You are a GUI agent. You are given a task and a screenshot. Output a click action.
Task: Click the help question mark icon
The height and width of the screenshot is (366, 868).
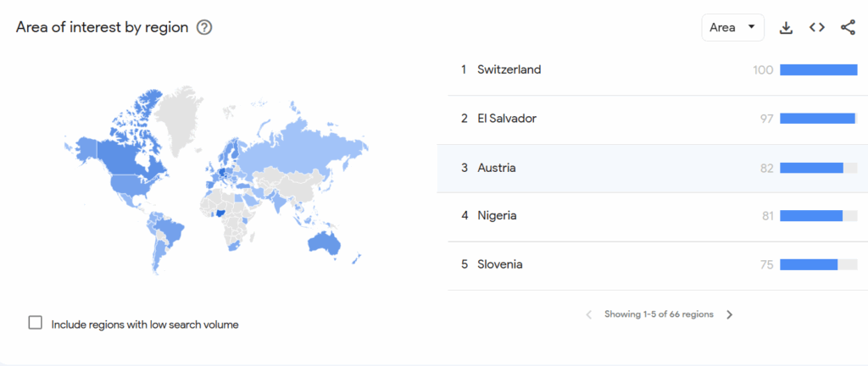204,27
